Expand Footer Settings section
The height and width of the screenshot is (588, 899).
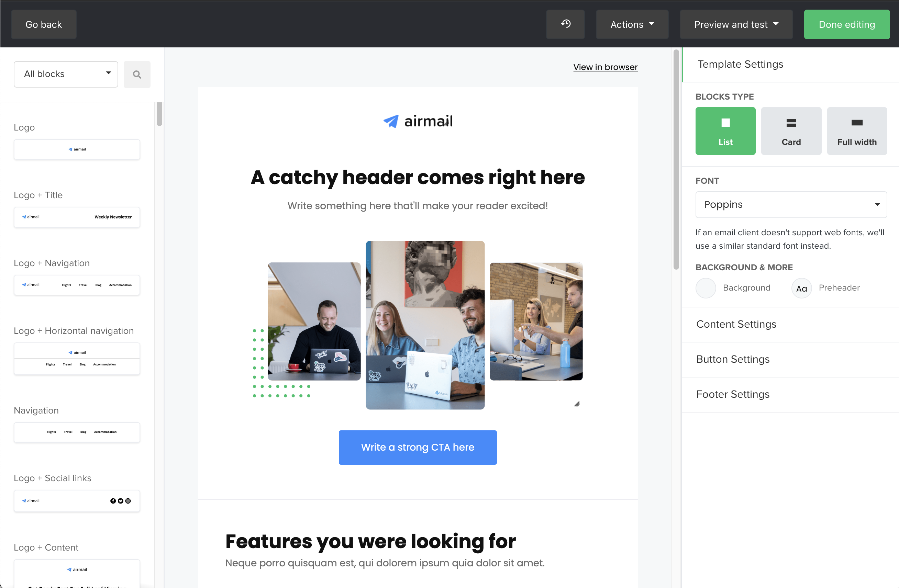point(790,394)
